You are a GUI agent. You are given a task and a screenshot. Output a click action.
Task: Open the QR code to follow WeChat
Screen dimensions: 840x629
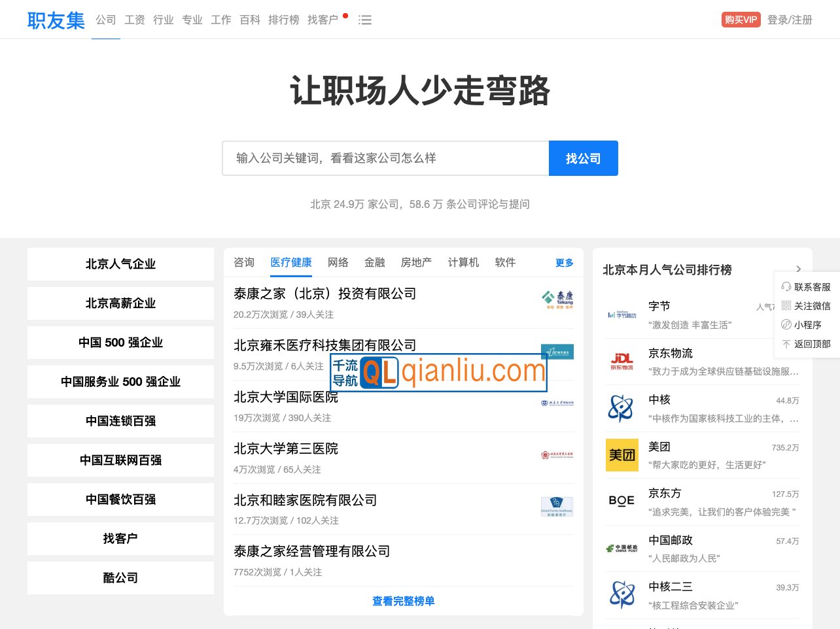tap(786, 305)
